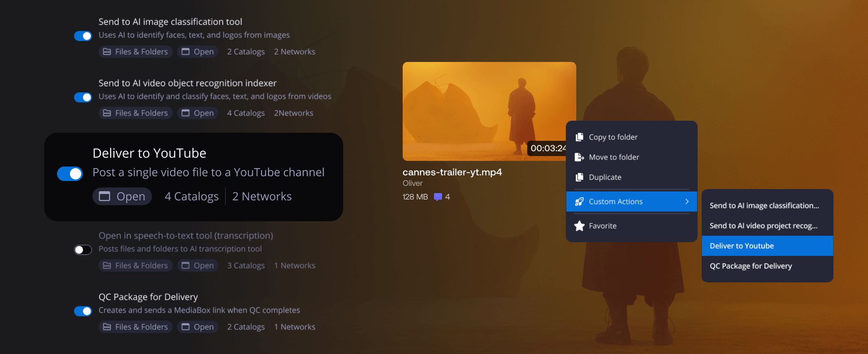Click the comment bubble icon on cannes-trailer-yt.mp4
Viewport: 868px width, 354px height.
click(x=438, y=197)
